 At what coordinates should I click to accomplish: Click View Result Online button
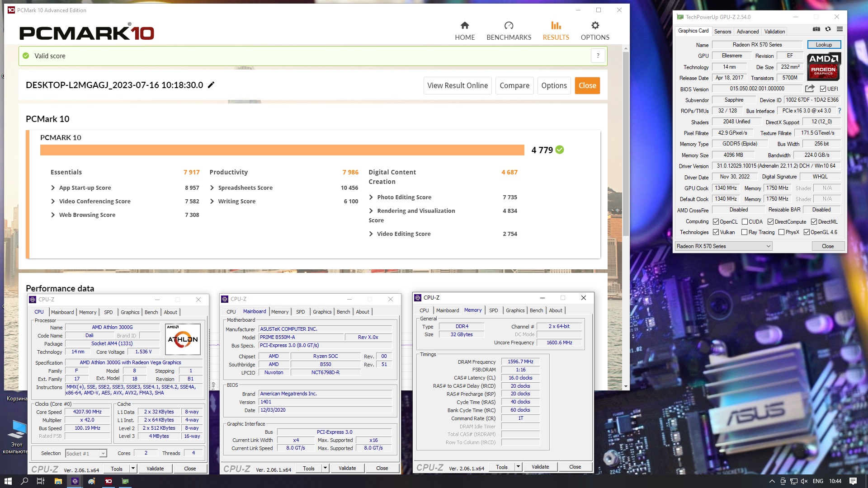tap(458, 85)
